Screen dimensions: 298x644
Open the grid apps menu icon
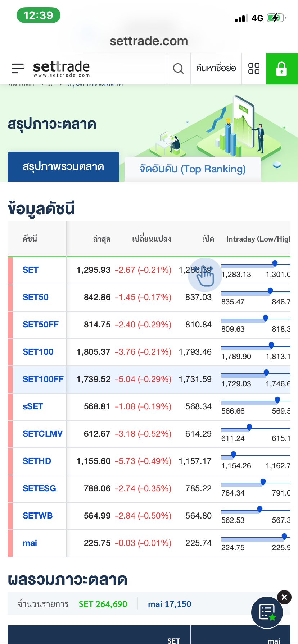pyautogui.click(x=254, y=68)
